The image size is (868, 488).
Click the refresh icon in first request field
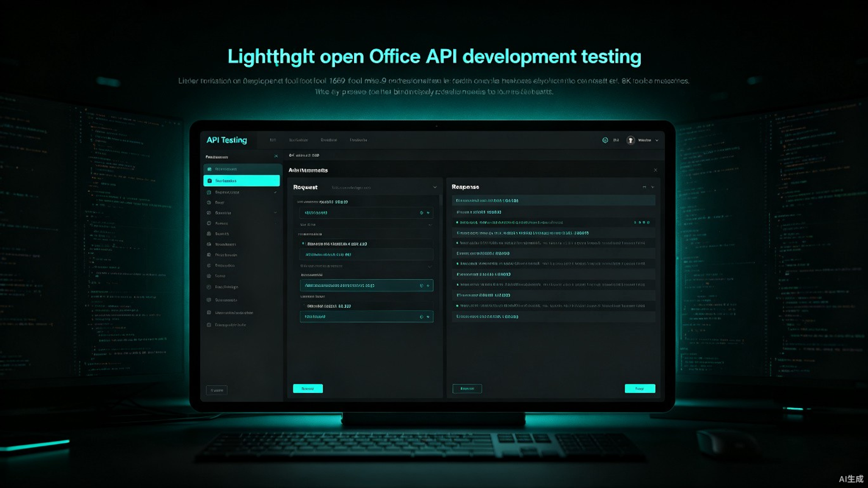(x=421, y=213)
